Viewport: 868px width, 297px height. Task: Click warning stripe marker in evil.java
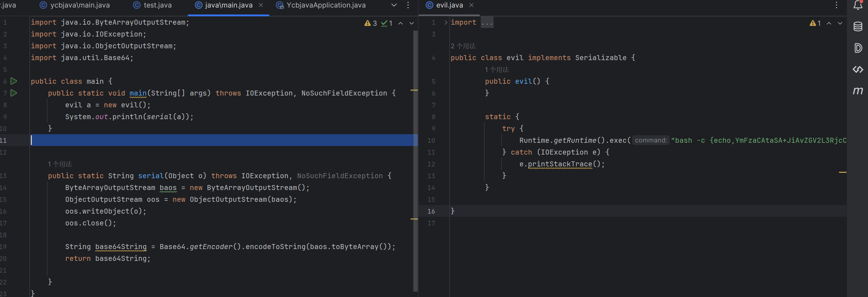(x=843, y=172)
